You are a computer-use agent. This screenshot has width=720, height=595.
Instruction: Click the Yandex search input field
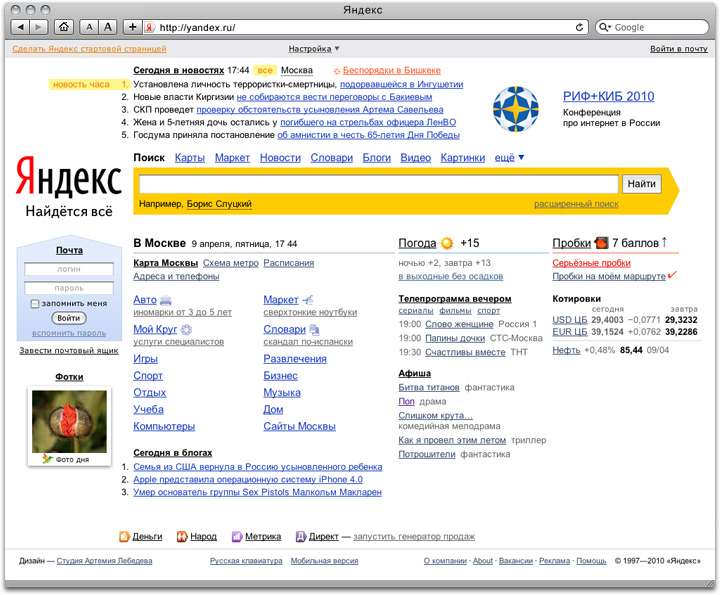[x=378, y=184]
